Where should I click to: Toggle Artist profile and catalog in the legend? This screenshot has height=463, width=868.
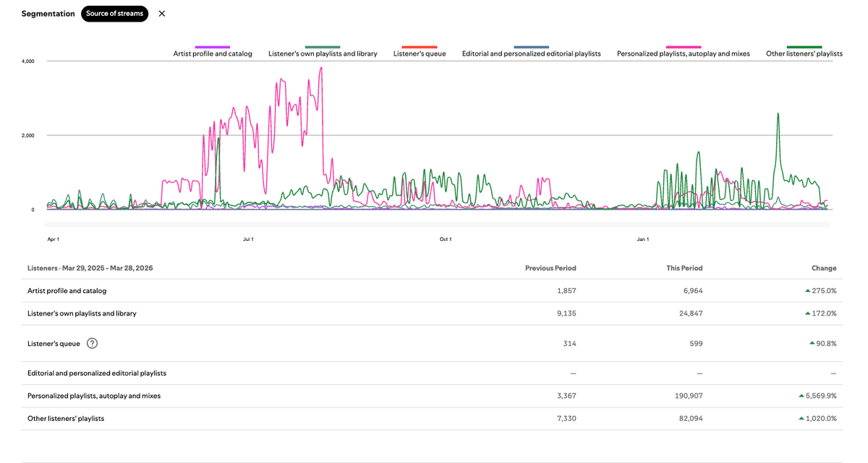coord(213,52)
